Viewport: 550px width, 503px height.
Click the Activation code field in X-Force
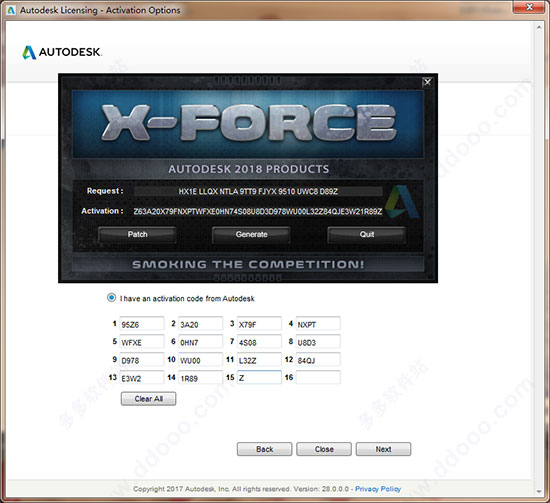tap(258, 212)
